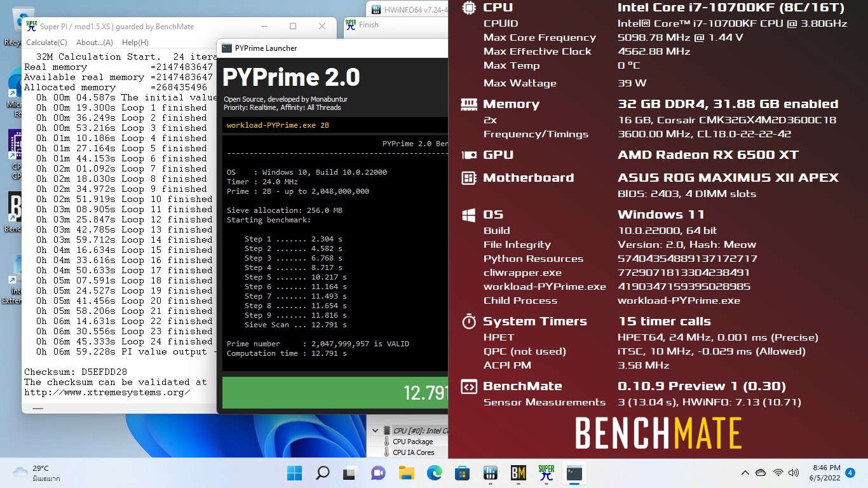Switch to the terminal window in the taskbar
The width and height of the screenshot is (868, 488).
click(x=574, y=473)
